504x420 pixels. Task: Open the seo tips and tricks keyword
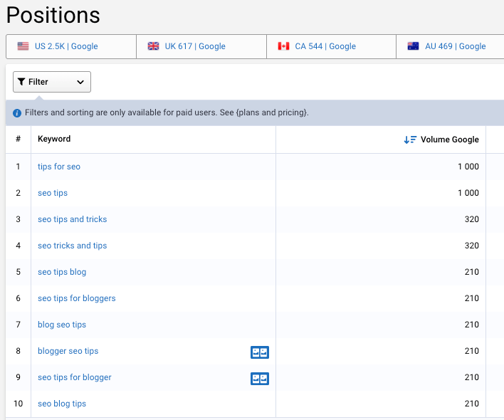point(73,219)
